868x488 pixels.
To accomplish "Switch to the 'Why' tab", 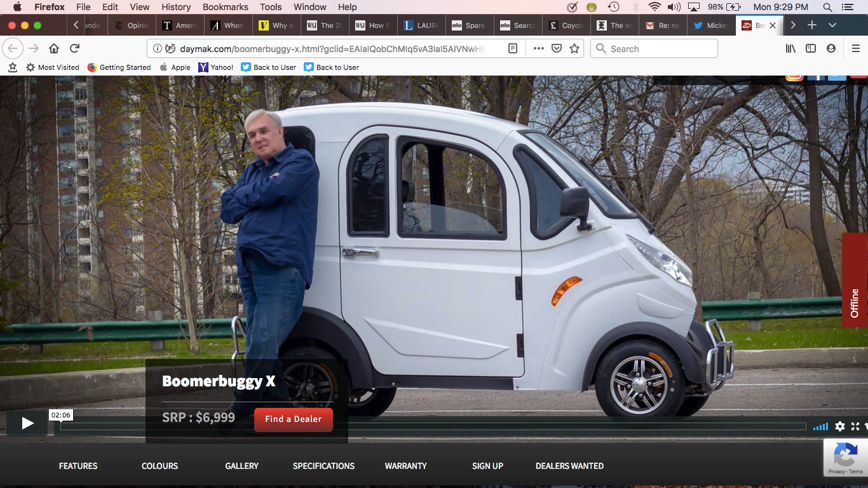I will [276, 25].
